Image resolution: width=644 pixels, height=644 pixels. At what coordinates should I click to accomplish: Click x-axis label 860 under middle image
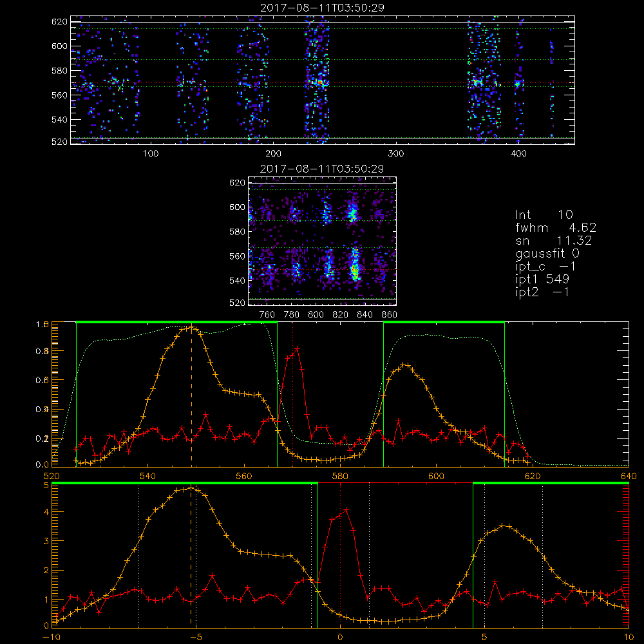(x=390, y=315)
